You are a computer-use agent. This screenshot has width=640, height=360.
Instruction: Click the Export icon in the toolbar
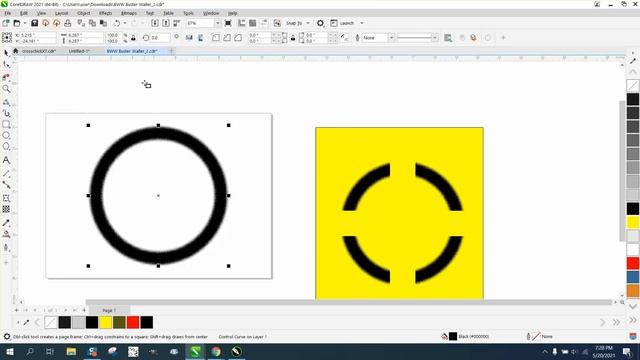166,23
